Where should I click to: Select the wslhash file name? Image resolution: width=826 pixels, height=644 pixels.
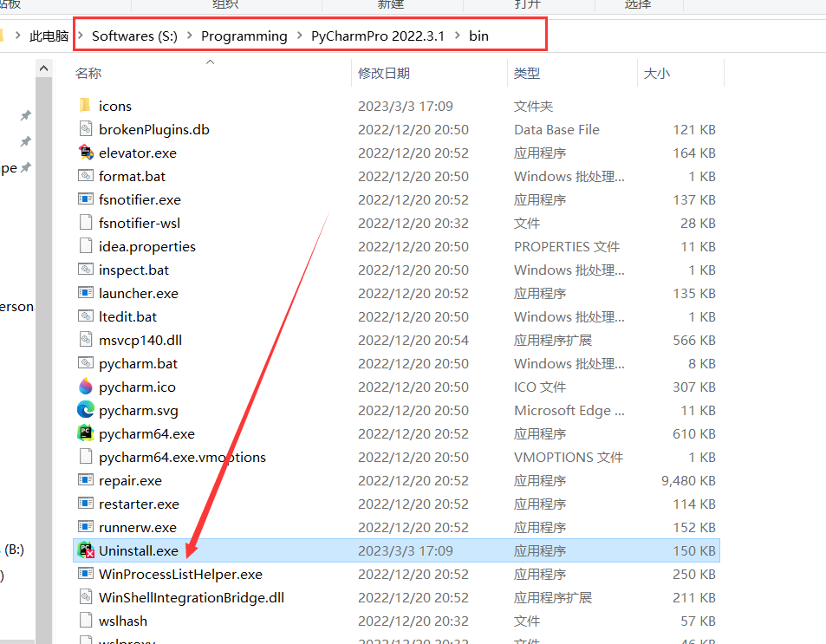pos(123,621)
